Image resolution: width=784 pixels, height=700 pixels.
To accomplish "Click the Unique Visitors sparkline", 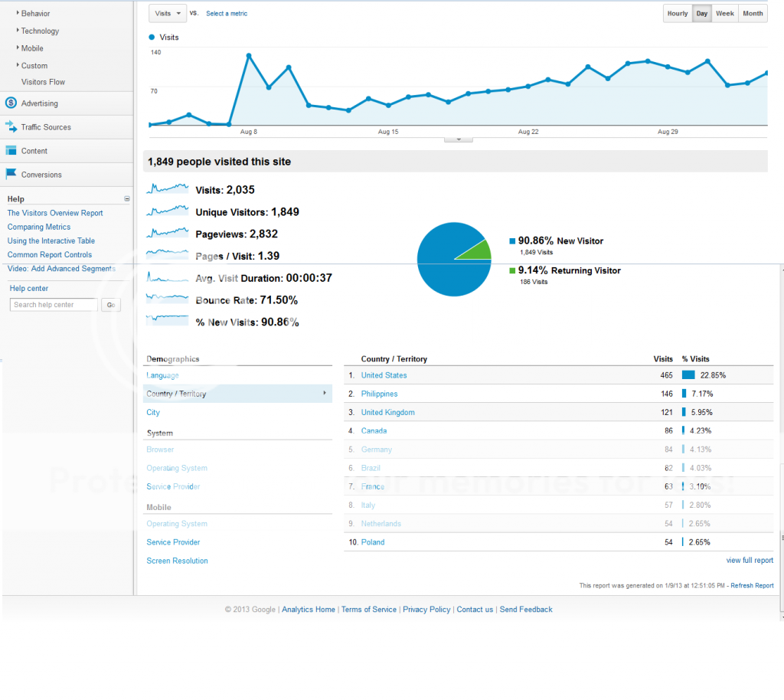I will pyautogui.click(x=168, y=211).
